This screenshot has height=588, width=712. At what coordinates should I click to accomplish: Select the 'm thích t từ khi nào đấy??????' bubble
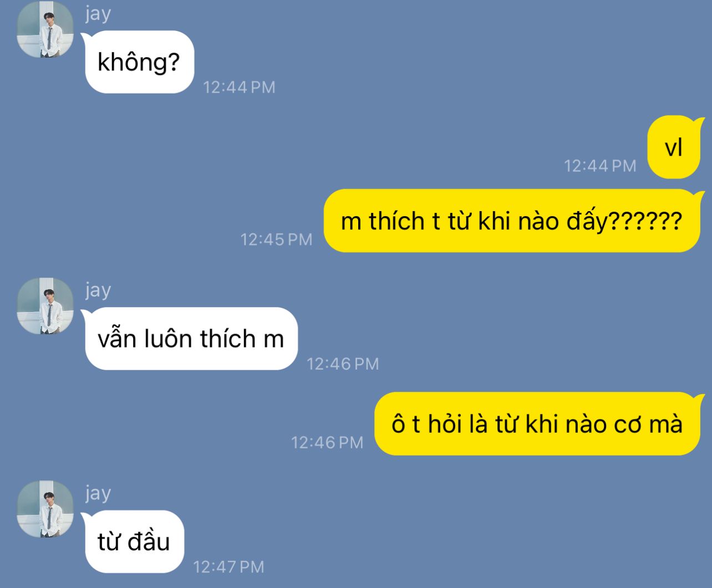pos(511,221)
